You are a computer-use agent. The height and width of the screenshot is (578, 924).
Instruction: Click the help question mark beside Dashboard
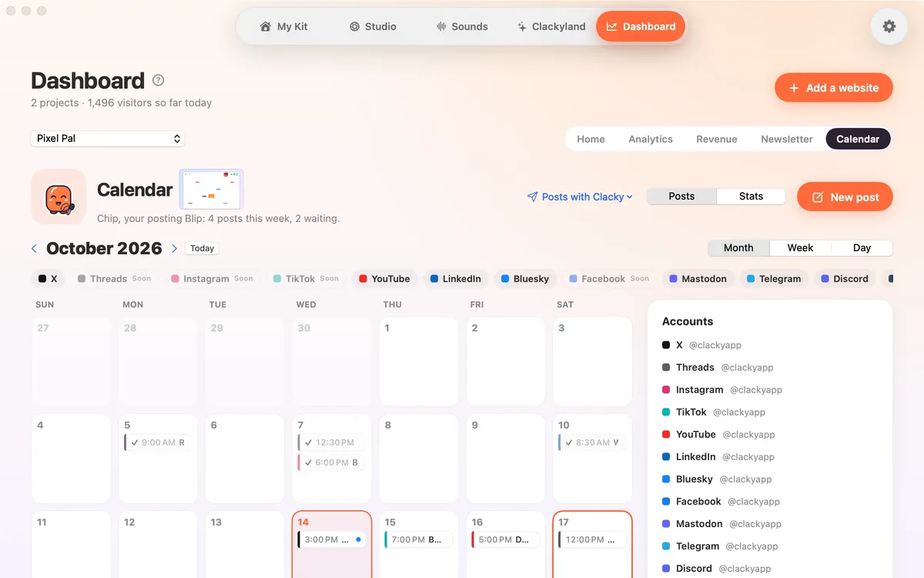coord(158,80)
